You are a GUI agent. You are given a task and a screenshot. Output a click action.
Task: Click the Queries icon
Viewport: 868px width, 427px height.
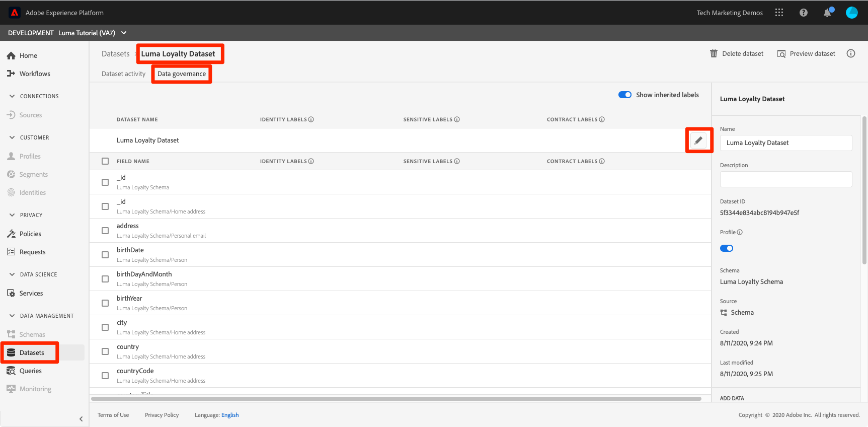pyautogui.click(x=11, y=371)
